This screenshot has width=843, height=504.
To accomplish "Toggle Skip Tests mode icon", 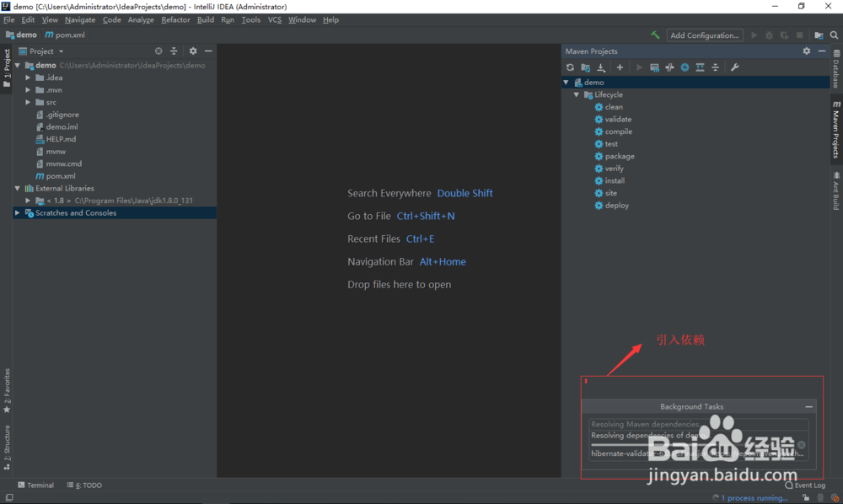I will [x=685, y=67].
